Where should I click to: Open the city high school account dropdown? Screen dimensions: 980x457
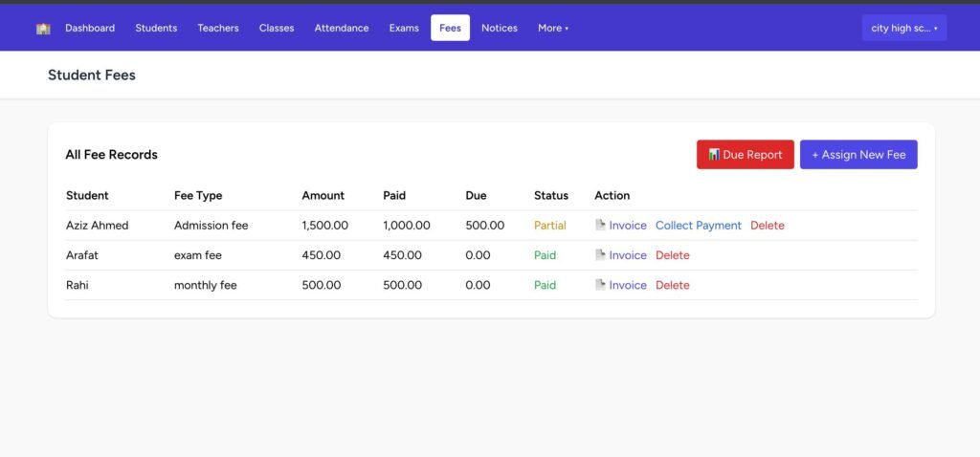pos(904,28)
